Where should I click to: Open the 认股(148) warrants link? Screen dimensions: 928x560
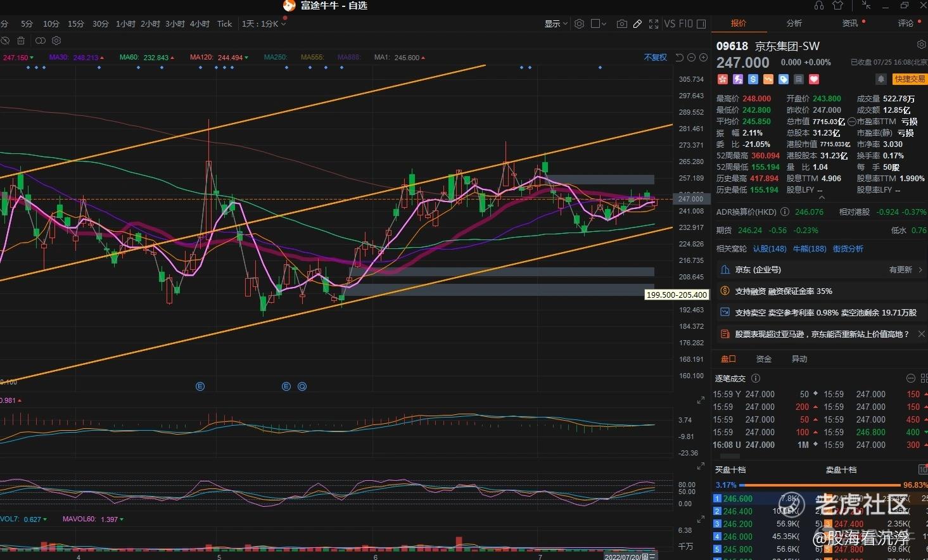pyautogui.click(x=770, y=249)
